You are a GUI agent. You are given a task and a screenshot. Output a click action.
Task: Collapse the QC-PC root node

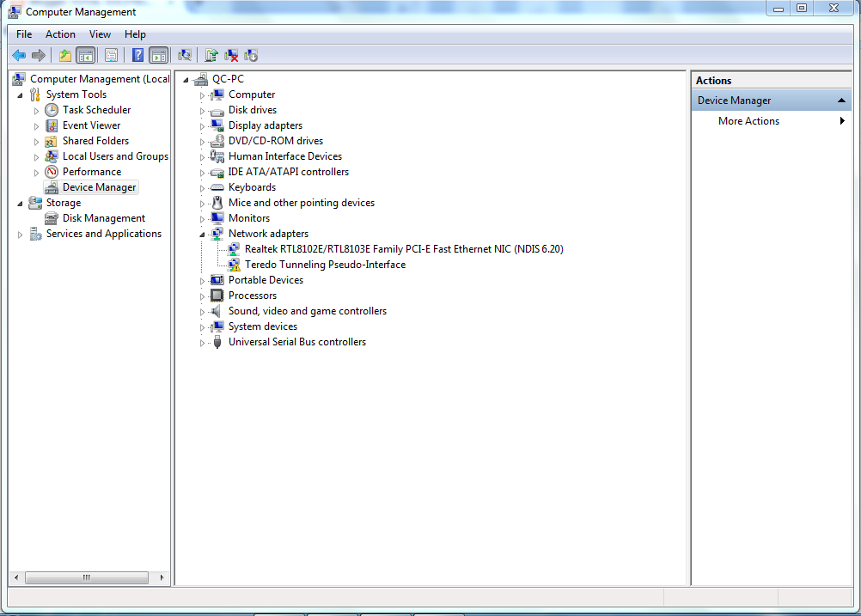pyautogui.click(x=186, y=80)
